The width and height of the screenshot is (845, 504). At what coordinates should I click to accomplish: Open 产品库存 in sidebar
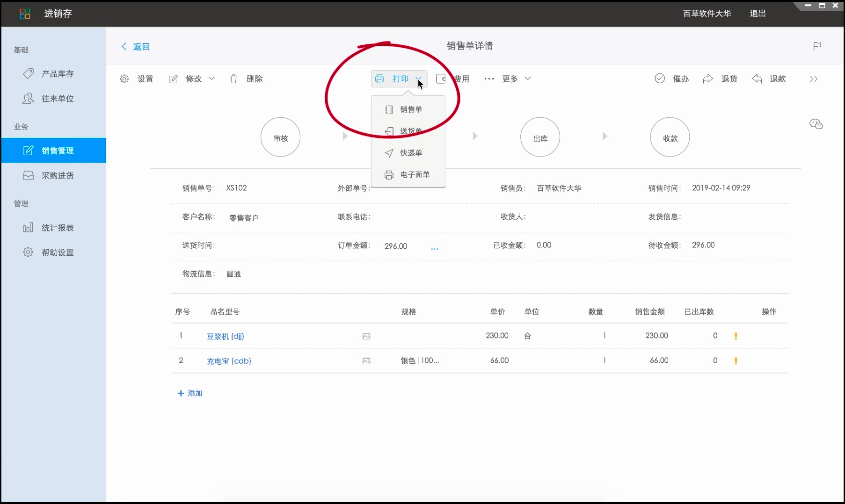pos(54,74)
